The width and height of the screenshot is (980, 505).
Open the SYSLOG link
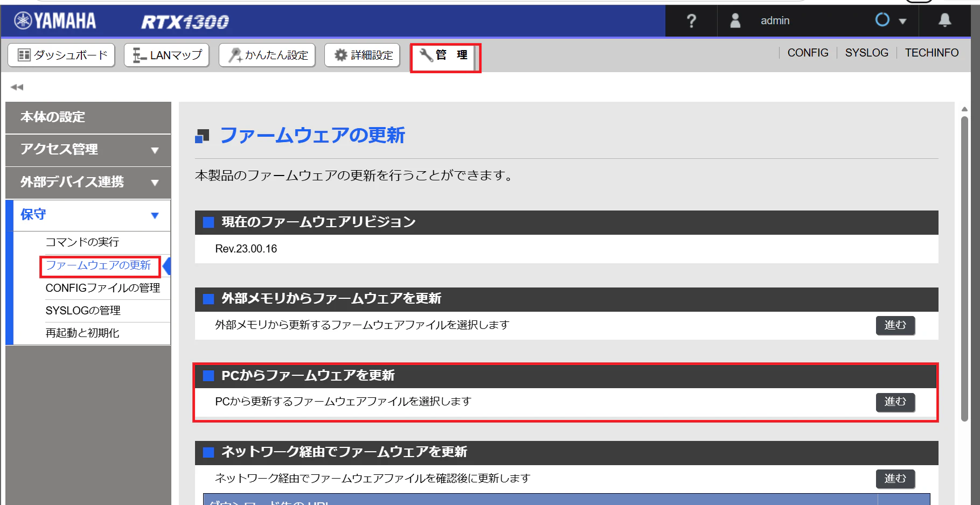866,53
